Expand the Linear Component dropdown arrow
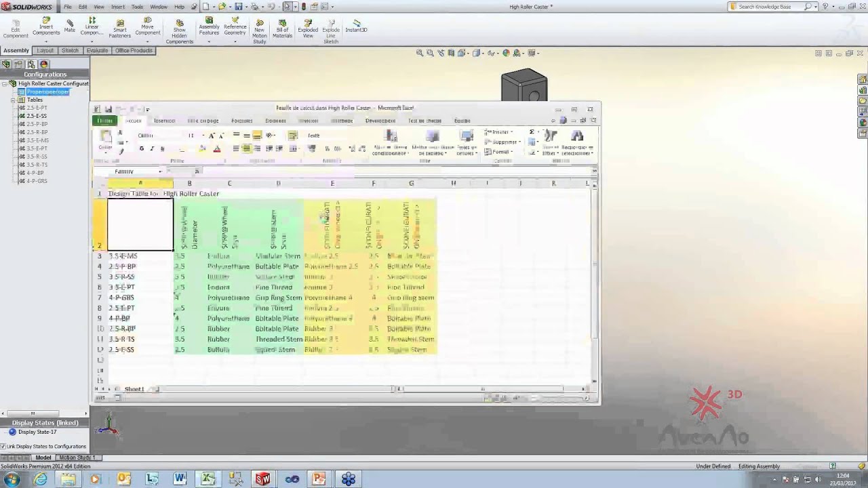This screenshot has height=488, width=868. tap(92, 41)
